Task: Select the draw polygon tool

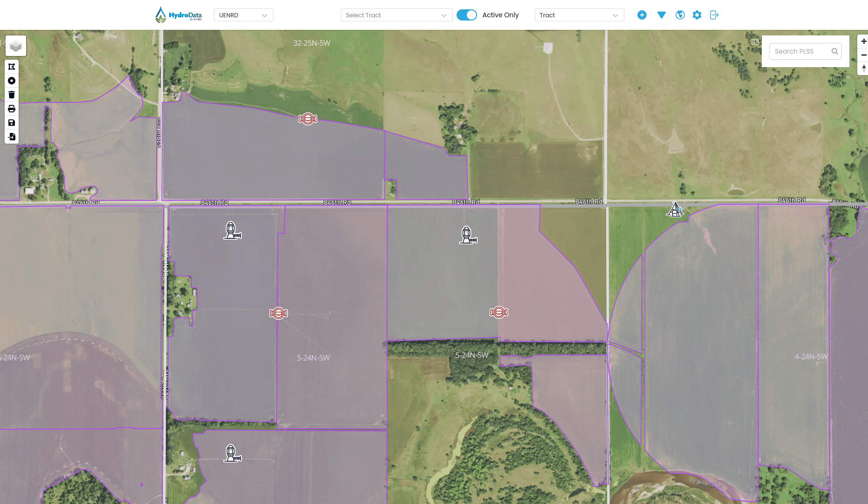Action: [x=12, y=67]
